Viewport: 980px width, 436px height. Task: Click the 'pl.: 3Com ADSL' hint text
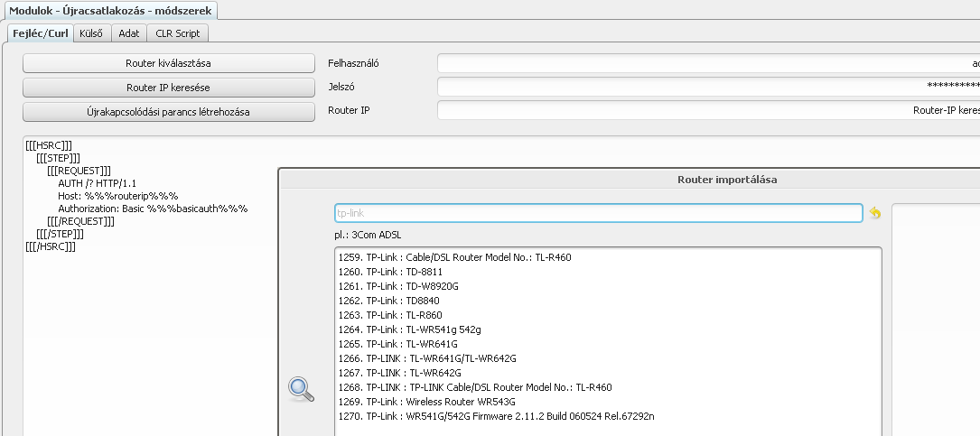[368, 236]
